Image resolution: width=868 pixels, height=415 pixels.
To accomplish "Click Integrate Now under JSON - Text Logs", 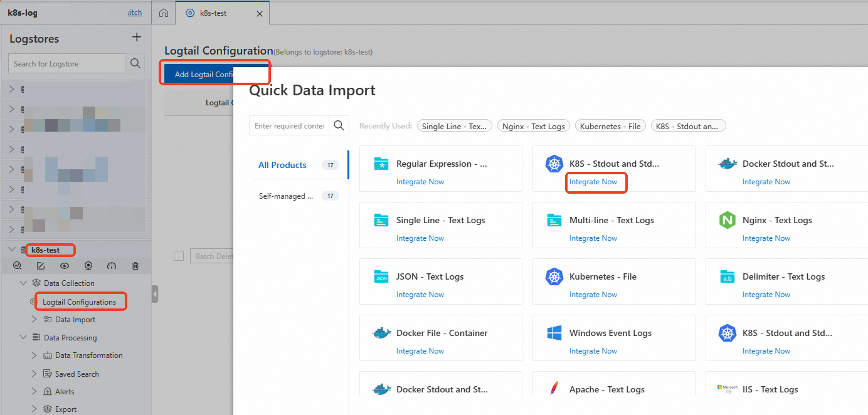I will coord(420,295).
